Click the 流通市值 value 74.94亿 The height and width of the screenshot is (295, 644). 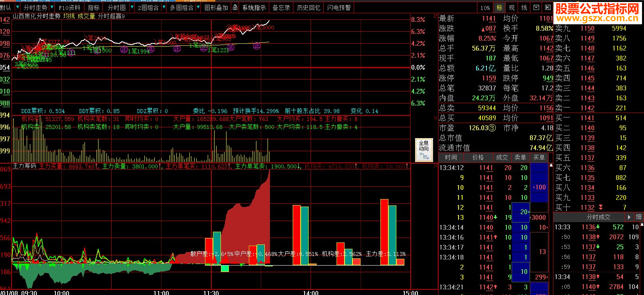point(541,148)
